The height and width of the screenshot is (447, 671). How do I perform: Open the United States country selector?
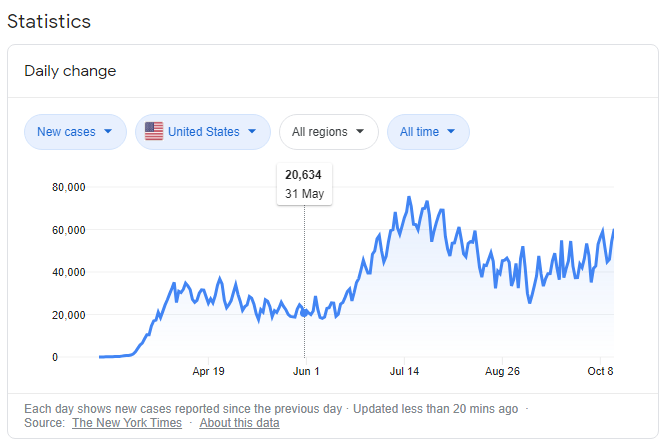pyautogui.click(x=203, y=132)
